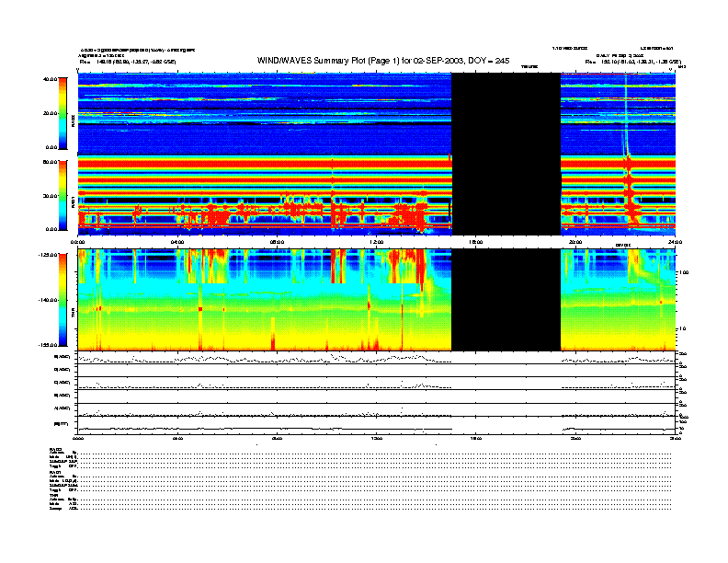Click the -125.00 label on TNR scale

coord(49,255)
